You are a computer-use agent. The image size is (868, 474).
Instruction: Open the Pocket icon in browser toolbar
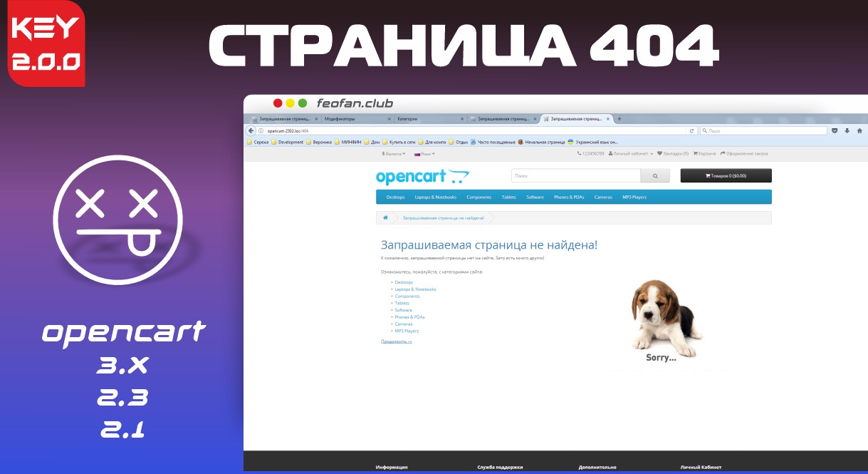835,131
